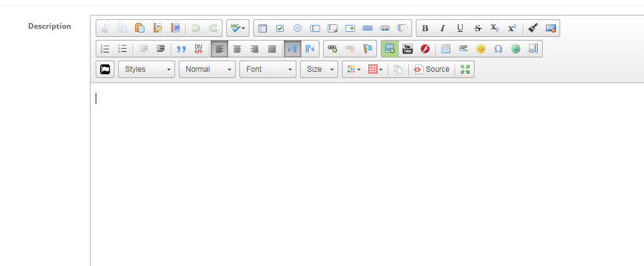Insert an Anchor flag
Image resolution: width=644 pixels, height=266 pixels.
(x=368, y=49)
